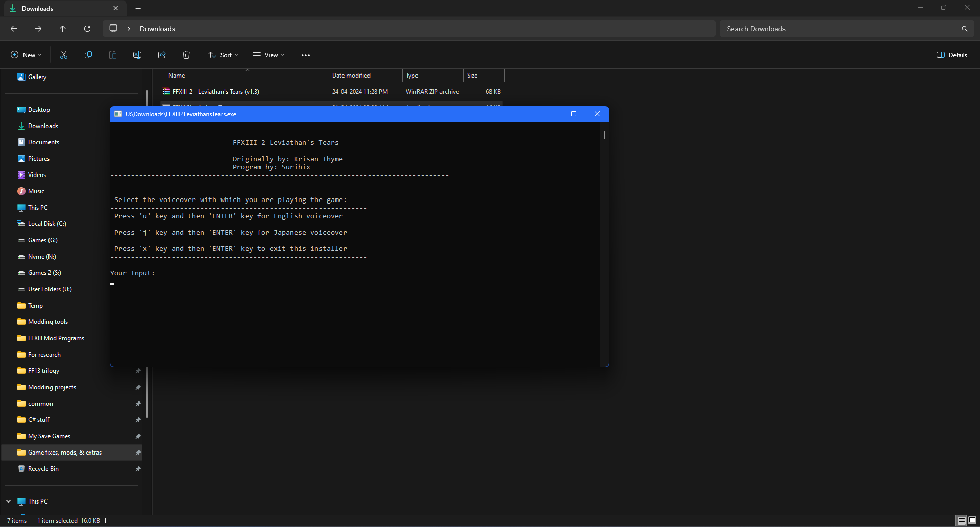Click the Cut scissors icon in toolbar
Image resolution: width=980 pixels, height=527 pixels.
click(x=64, y=55)
